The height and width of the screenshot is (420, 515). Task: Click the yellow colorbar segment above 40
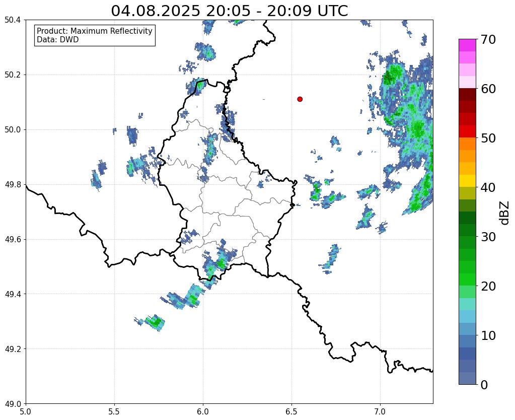tap(467, 181)
